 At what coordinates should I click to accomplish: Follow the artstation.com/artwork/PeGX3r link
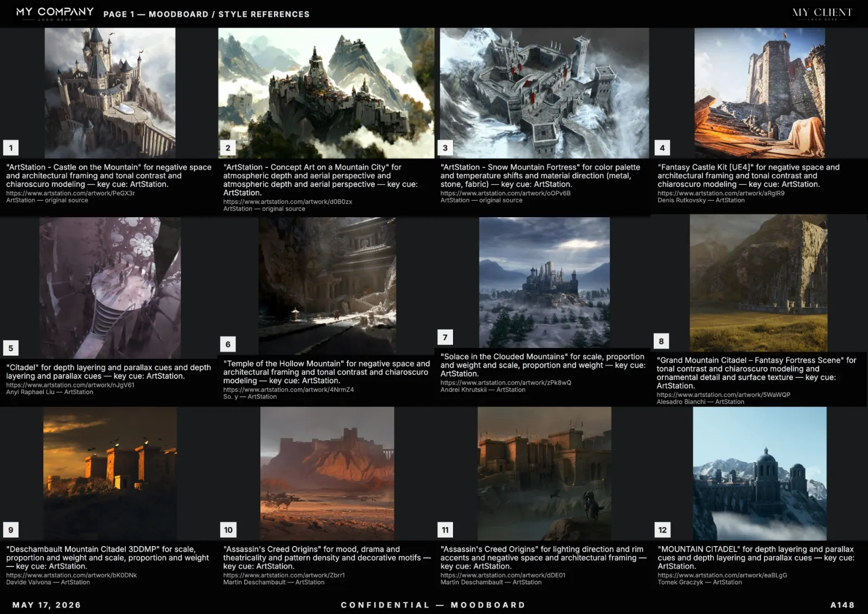pos(71,193)
